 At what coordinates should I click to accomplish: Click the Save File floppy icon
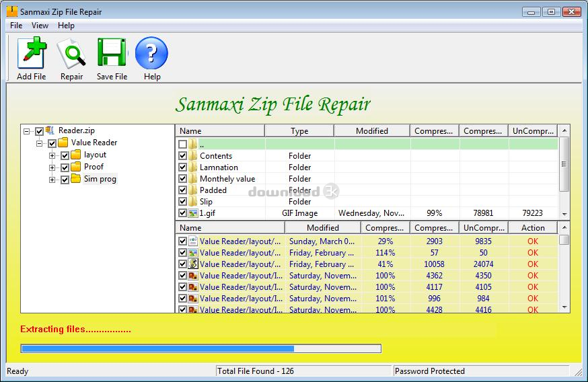(112, 54)
